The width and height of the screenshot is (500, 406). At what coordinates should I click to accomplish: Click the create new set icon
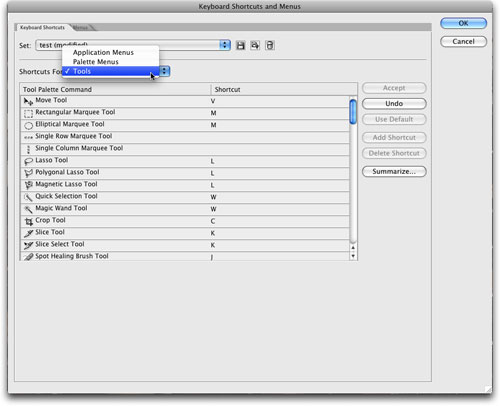click(x=255, y=45)
